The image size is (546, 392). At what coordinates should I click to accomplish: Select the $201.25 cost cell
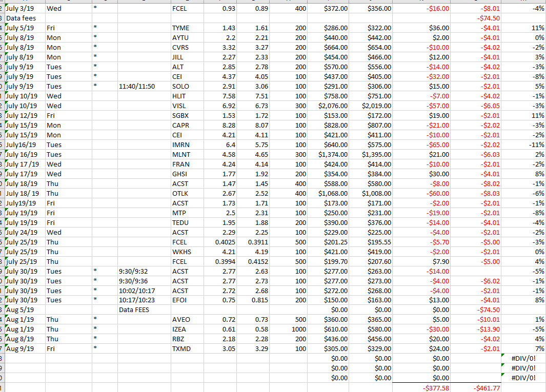(x=328, y=242)
